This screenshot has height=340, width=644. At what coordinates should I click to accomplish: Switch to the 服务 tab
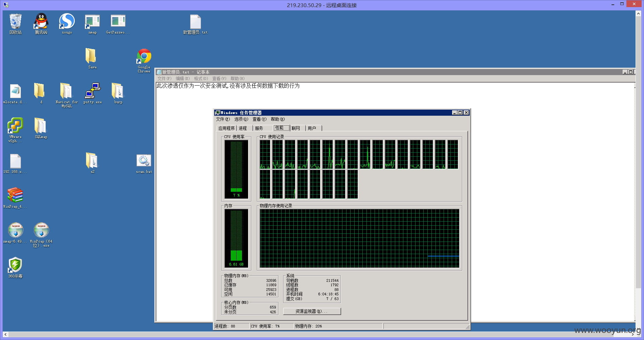click(263, 128)
